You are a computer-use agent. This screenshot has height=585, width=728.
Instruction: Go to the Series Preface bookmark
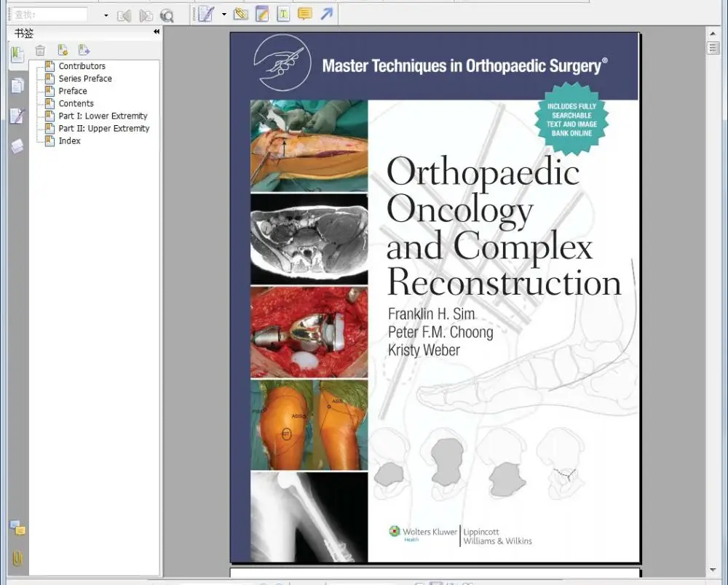pos(85,79)
